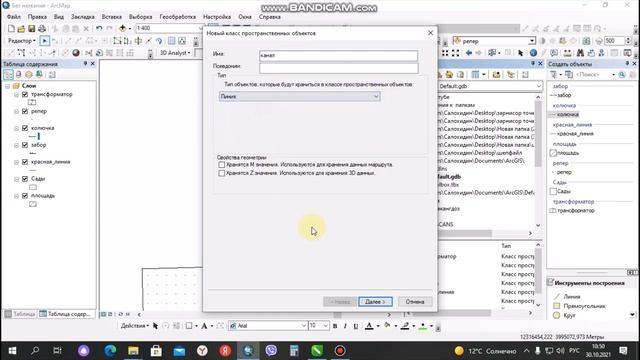Toggle visibility of Сады layer
Viewport: 640px width, 360px height.
pyautogui.click(x=25, y=179)
